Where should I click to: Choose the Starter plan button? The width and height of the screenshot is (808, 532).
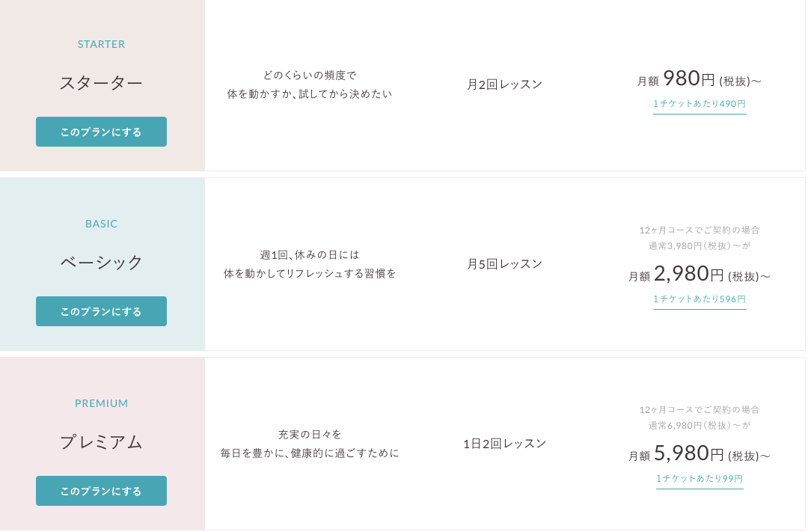[101, 132]
